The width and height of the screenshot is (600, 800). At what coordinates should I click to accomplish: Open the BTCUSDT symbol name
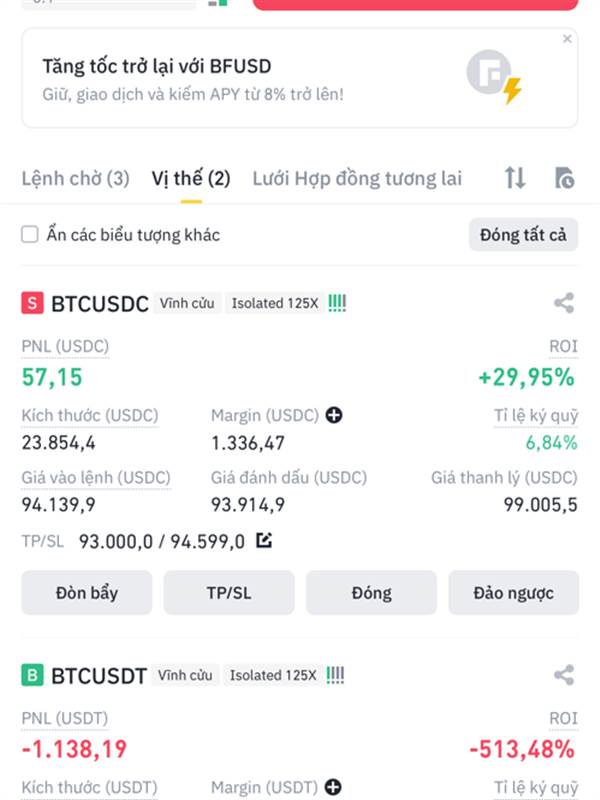99,676
